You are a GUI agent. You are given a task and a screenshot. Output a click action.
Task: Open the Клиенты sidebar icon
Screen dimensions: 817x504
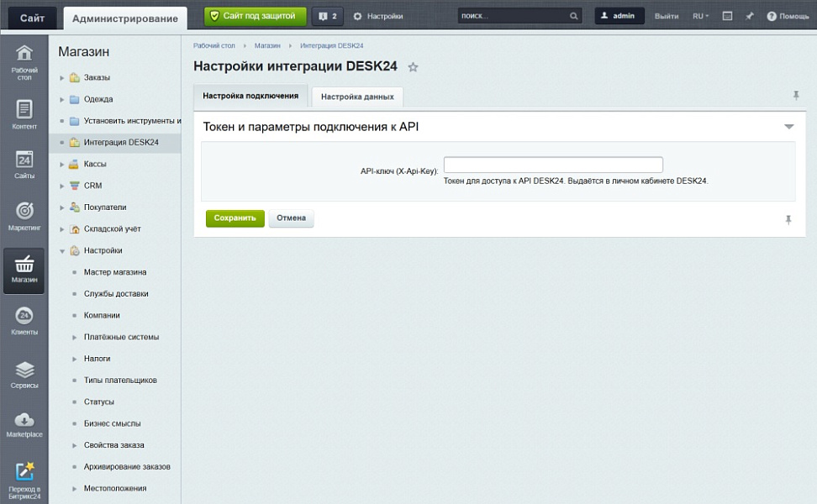click(24, 321)
